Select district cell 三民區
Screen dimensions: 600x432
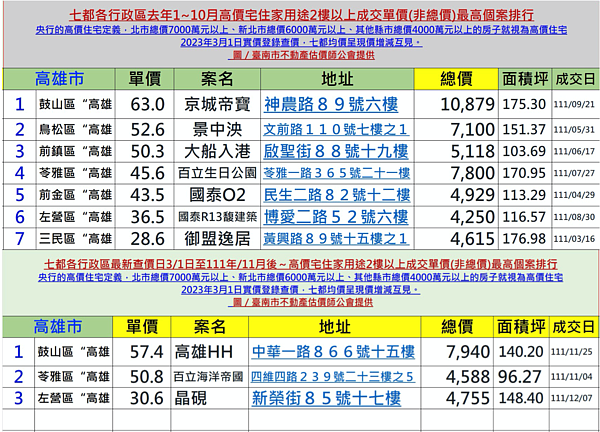tap(76, 239)
